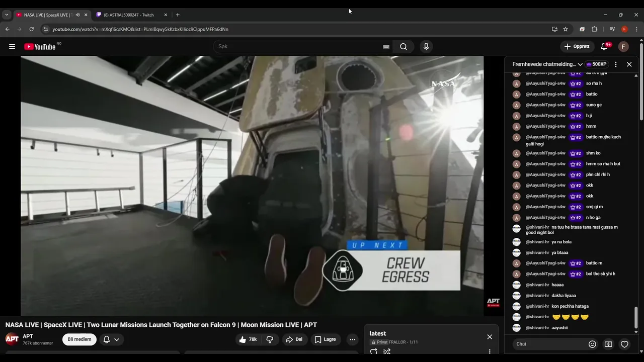Screen dimensions: 644x362
Task: Open more actions under the video
Action: (x=352, y=339)
